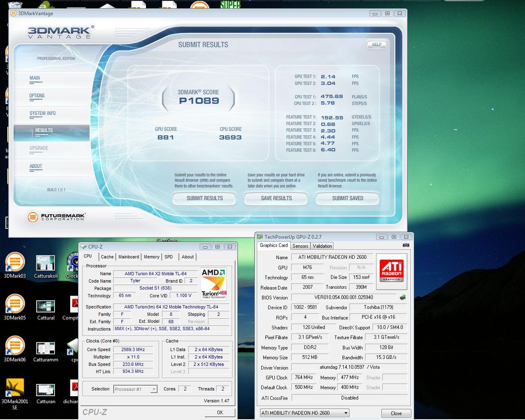The width and height of the screenshot is (525, 420).
Task: Click the GPU-Z Subvendor Toshiba (1179) field
Action: pyautogui.click(x=378, y=307)
